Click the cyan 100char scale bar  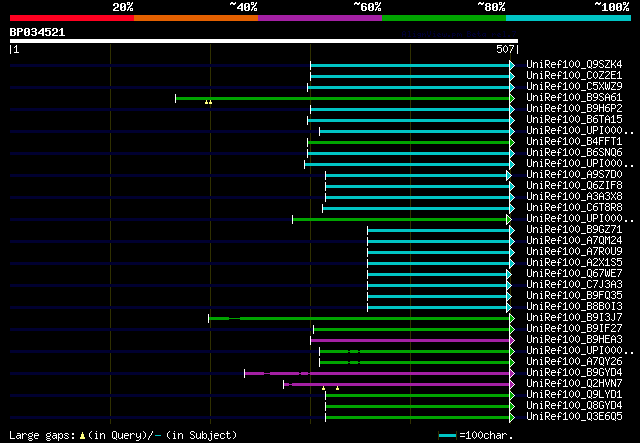(447, 436)
